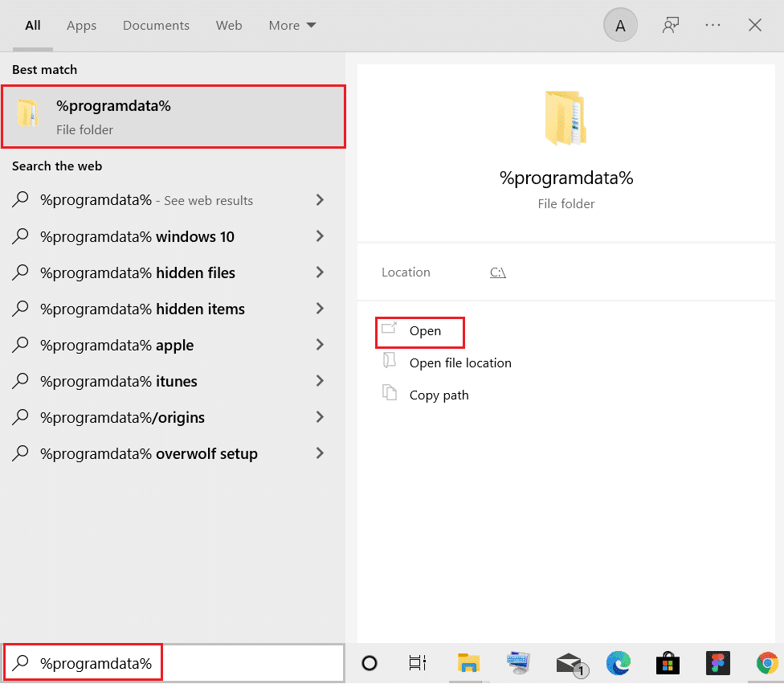Screen dimensions: 784x684
Task: Click the Open action icon
Action: [389, 328]
